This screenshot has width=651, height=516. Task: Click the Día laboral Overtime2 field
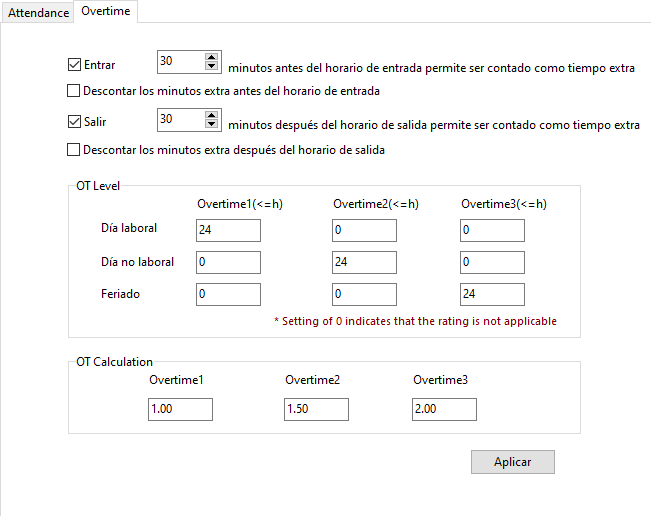364,230
